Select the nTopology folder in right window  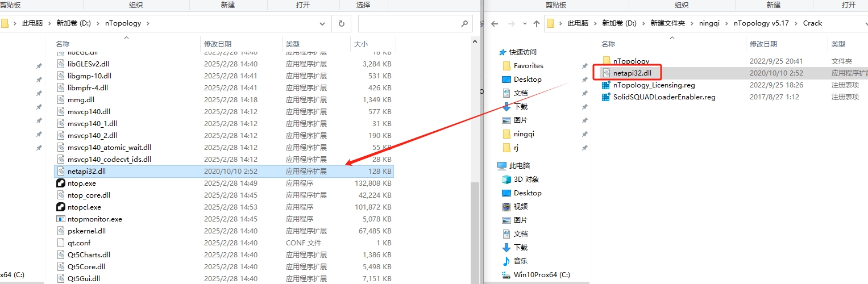630,61
